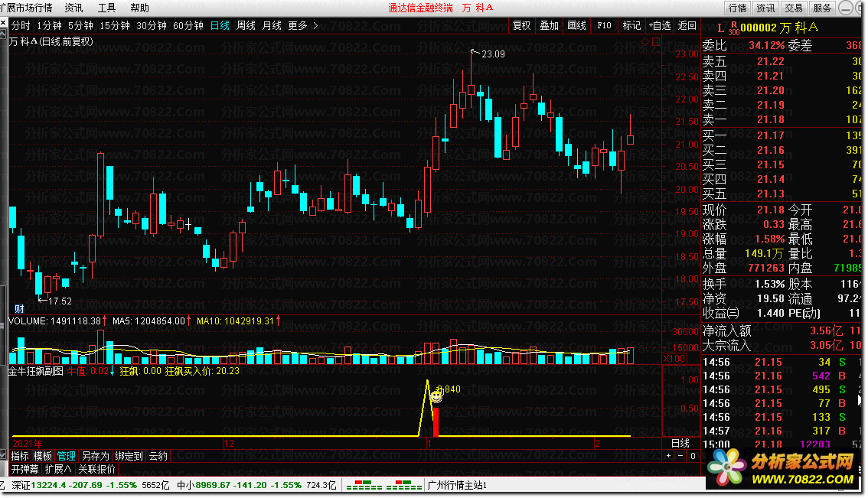Click the 净流入额 value 3.56亿
The width and height of the screenshot is (868, 498).
[827, 331]
